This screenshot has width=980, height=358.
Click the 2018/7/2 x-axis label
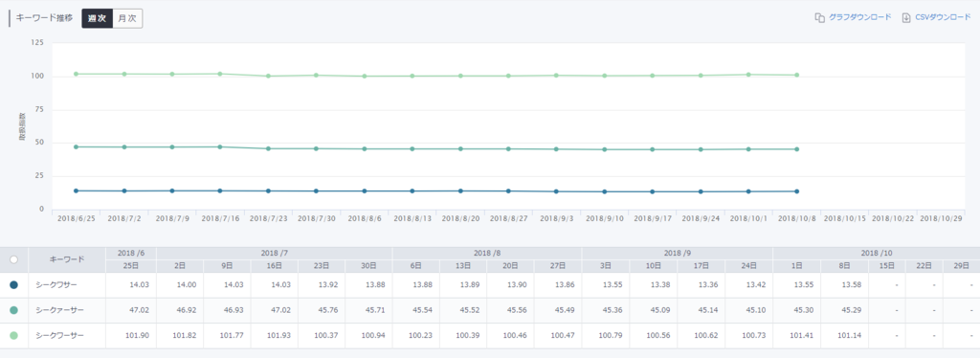point(124,218)
